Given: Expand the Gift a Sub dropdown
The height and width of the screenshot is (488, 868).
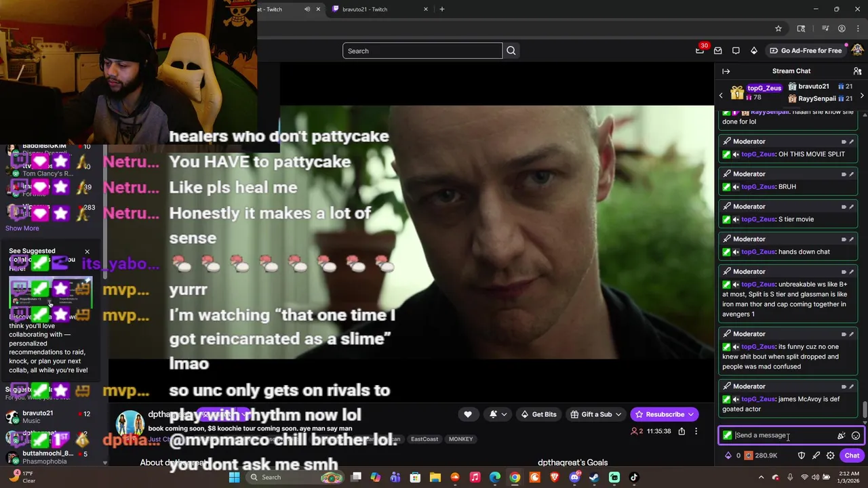Looking at the screenshot, I should 618,414.
